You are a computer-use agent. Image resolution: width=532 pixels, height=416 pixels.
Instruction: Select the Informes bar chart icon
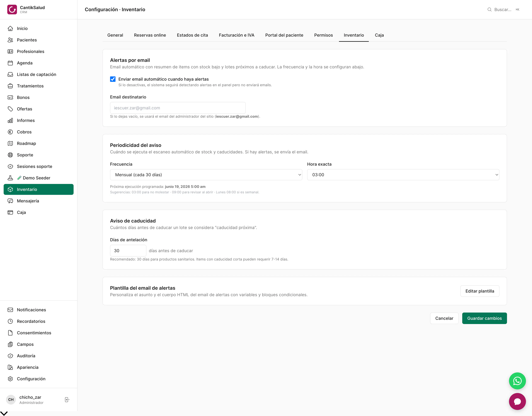point(10,120)
